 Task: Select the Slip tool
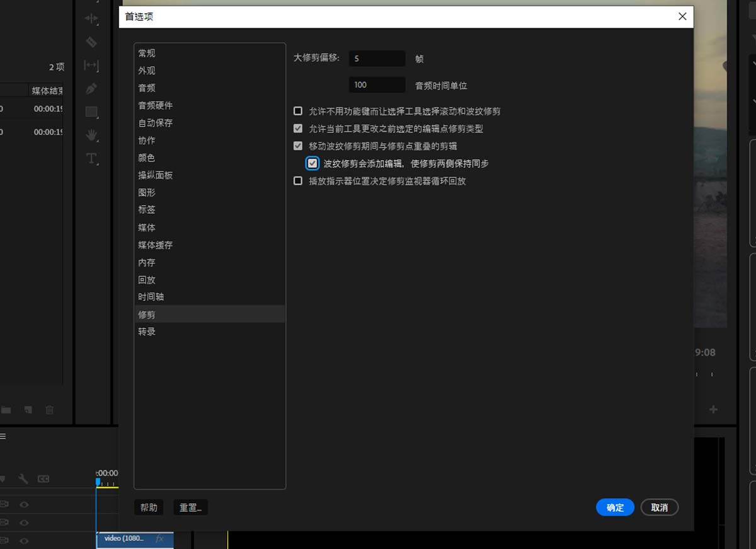[x=91, y=65]
